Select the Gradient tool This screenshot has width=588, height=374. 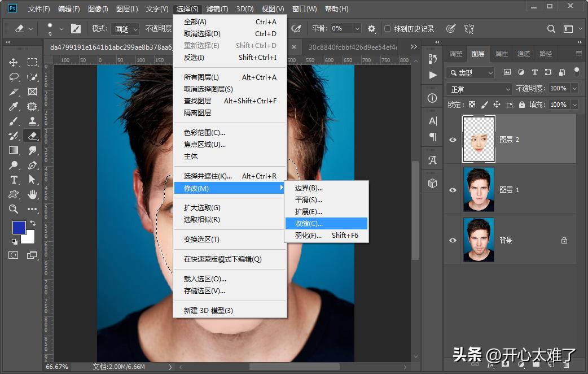pos(12,150)
